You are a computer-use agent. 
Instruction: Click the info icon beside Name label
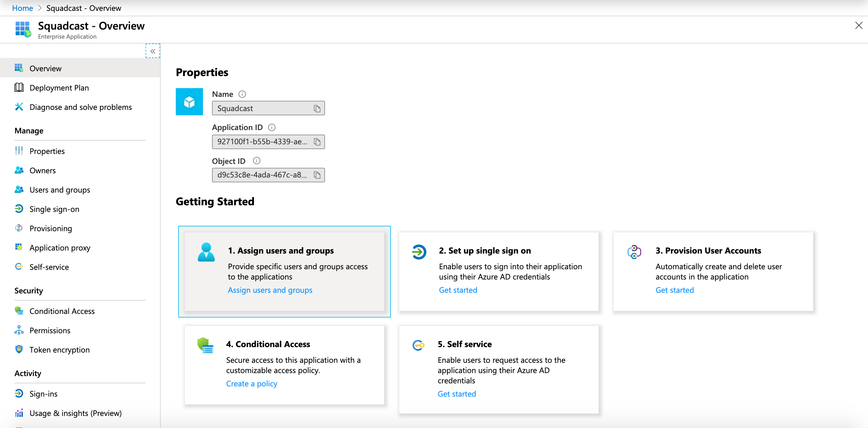pos(242,94)
